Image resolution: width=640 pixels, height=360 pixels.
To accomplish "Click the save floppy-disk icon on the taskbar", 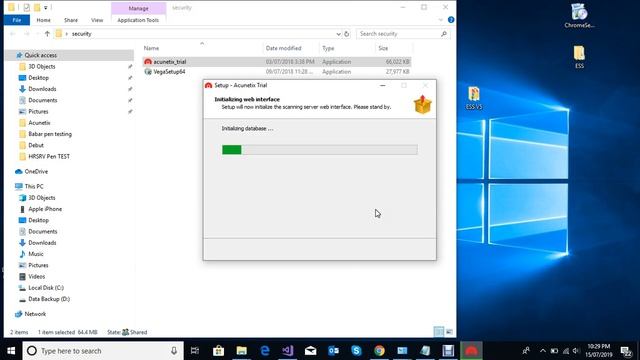I will pos(448,351).
